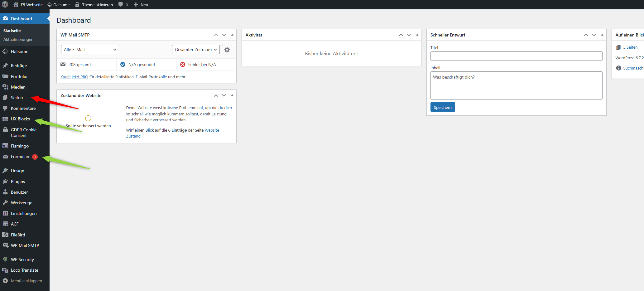
Task: Follow the Kaufe jetzt PRO link
Action: pyautogui.click(x=74, y=77)
